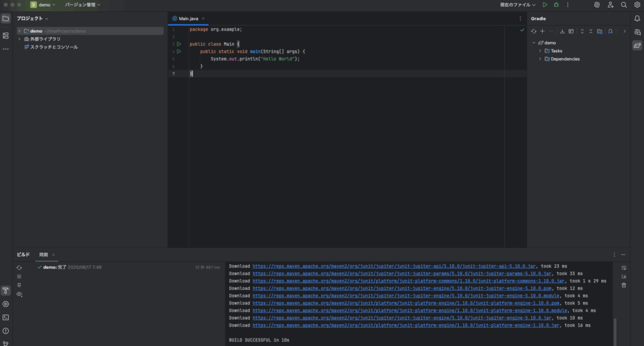Minimize the Build panel with the dash
The image size is (644, 346).
tap(623, 255)
